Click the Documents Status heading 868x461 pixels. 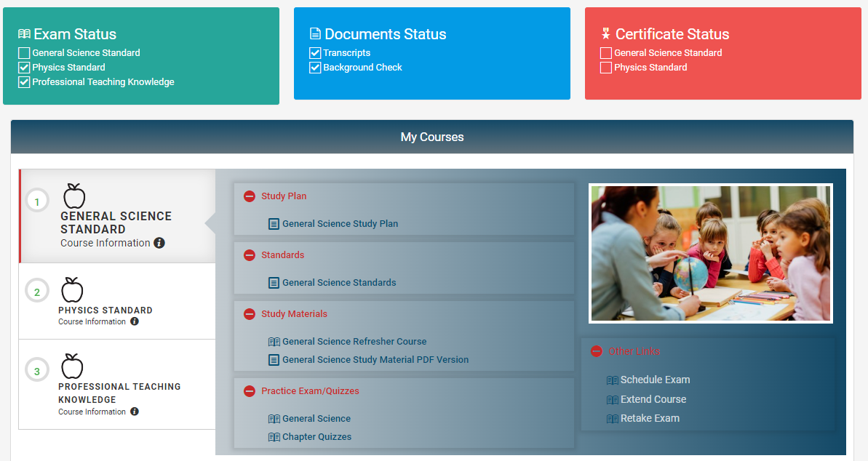(386, 34)
